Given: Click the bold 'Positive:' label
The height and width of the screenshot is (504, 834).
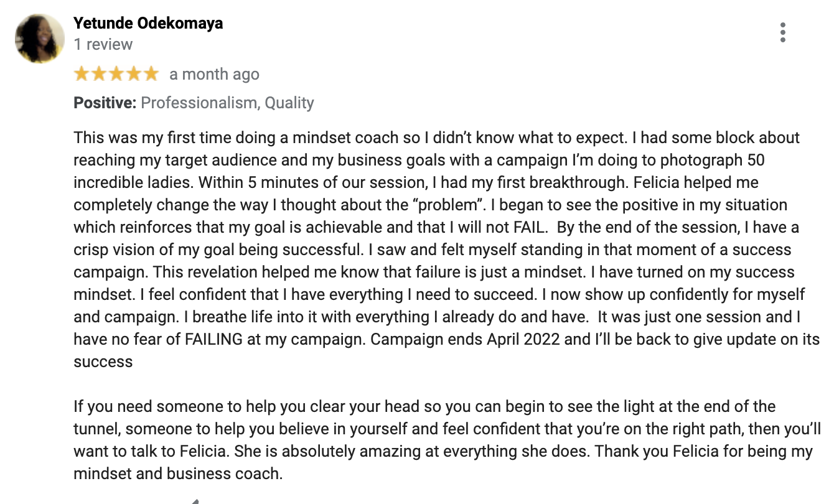Looking at the screenshot, I should click(105, 103).
